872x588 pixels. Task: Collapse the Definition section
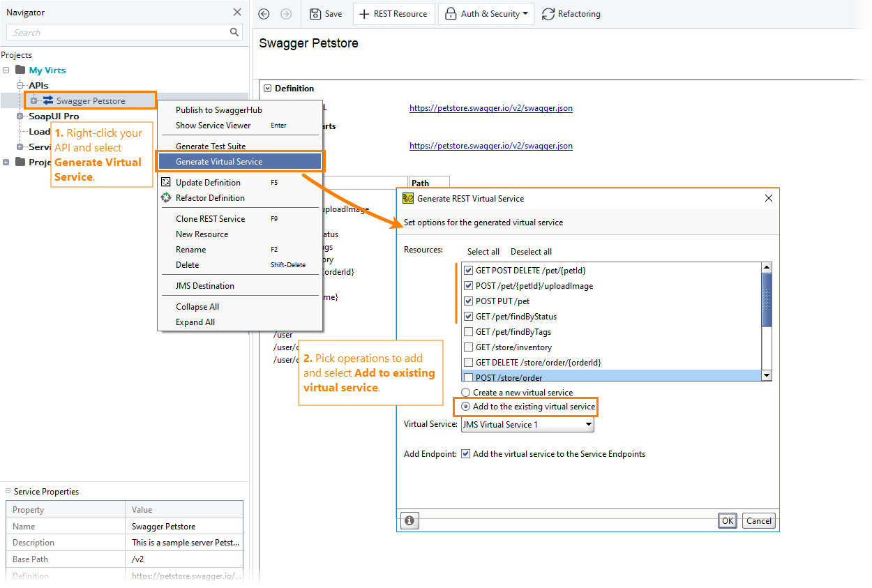267,89
